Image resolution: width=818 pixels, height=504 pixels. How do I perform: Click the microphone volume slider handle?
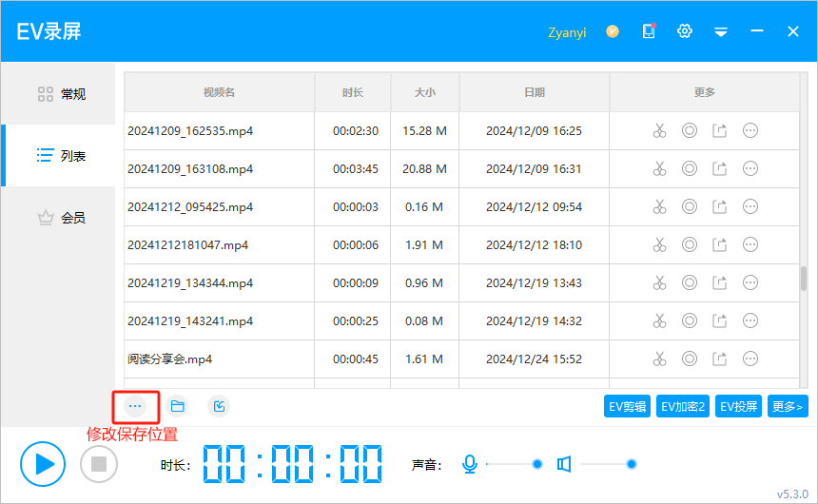click(537, 464)
